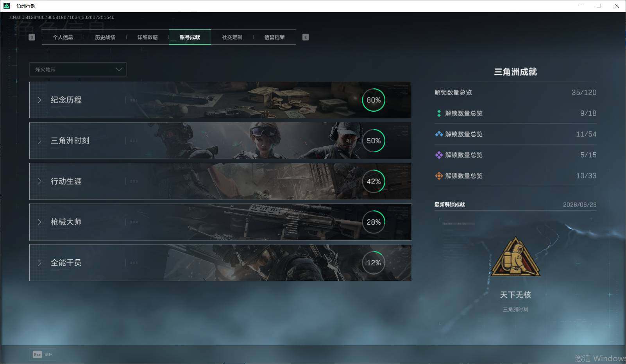Click the 最新解锁成就 label
This screenshot has height=364, width=626.
(x=450, y=205)
